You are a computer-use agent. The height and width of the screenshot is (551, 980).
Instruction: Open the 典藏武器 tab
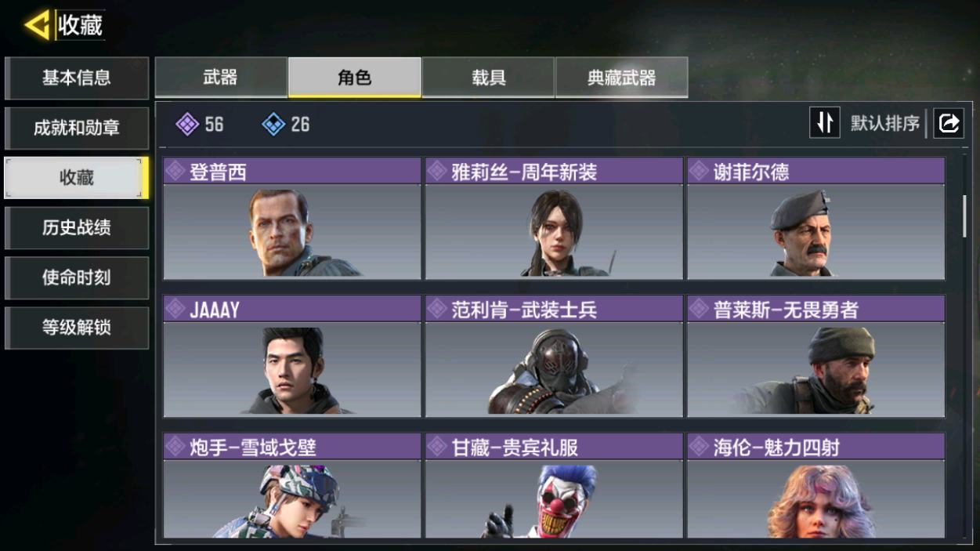(621, 78)
